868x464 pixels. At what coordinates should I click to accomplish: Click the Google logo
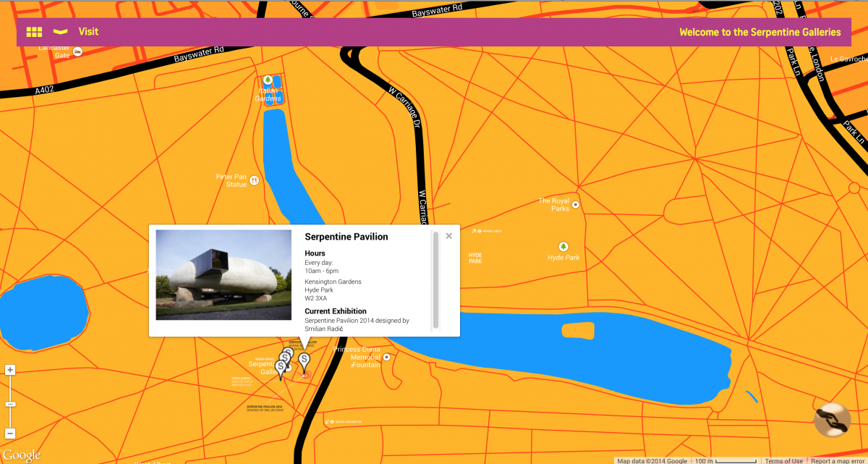21,455
